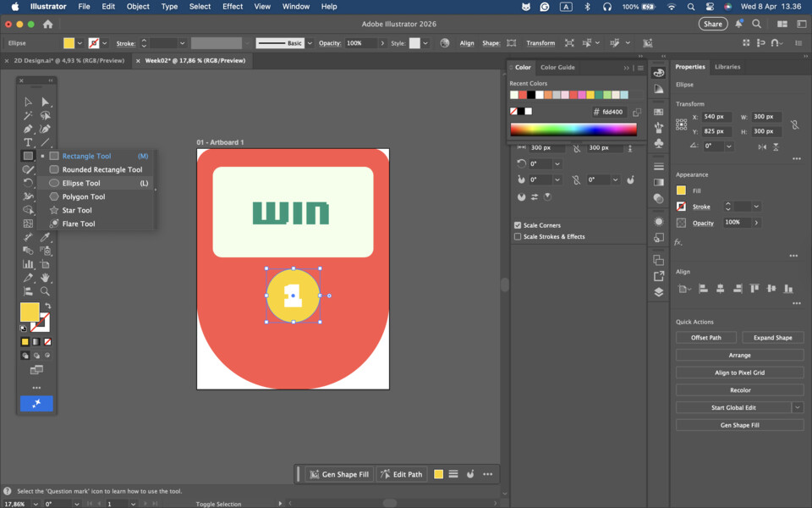Pick the Zoom magnifier tool

click(45, 291)
